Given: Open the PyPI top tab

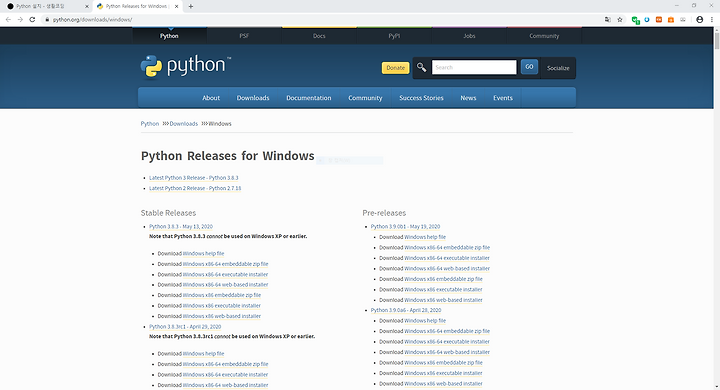Looking at the screenshot, I should pos(394,36).
